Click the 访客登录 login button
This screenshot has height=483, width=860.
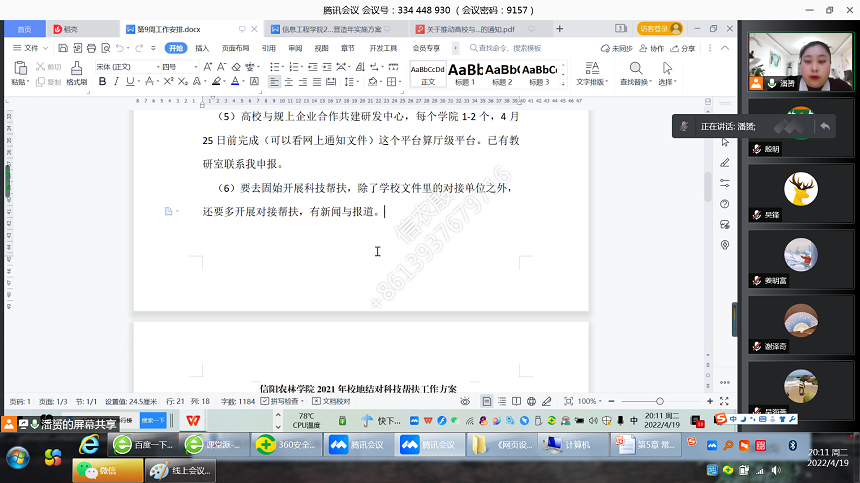pyautogui.click(x=657, y=29)
